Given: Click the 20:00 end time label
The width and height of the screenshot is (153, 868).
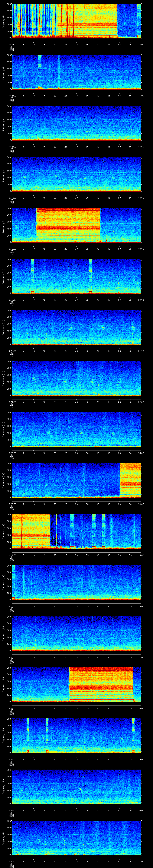Looking at the screenshot, I should 141,300.
